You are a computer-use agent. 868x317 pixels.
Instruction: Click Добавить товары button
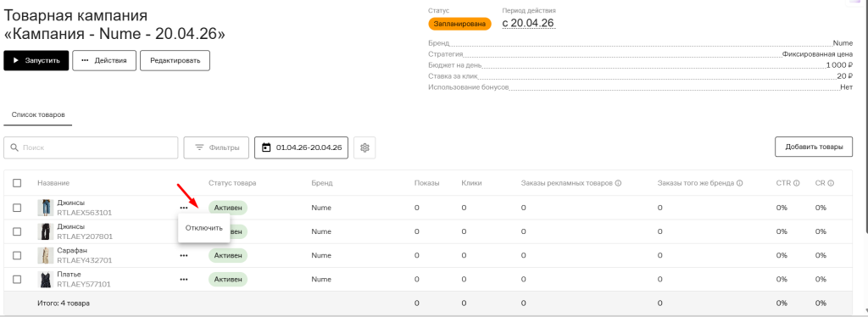click(x=813, y=147)
